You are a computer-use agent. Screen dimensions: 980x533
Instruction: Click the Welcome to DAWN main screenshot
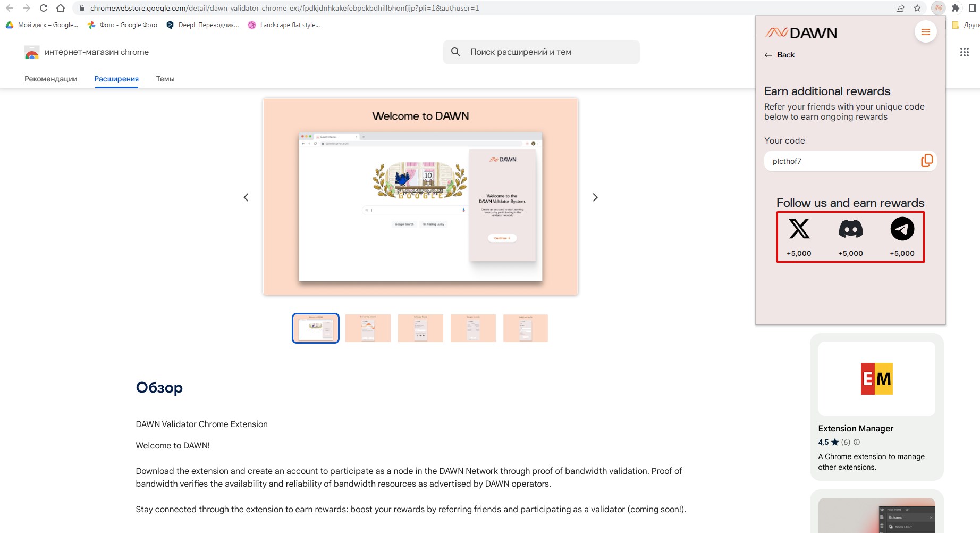420,197
